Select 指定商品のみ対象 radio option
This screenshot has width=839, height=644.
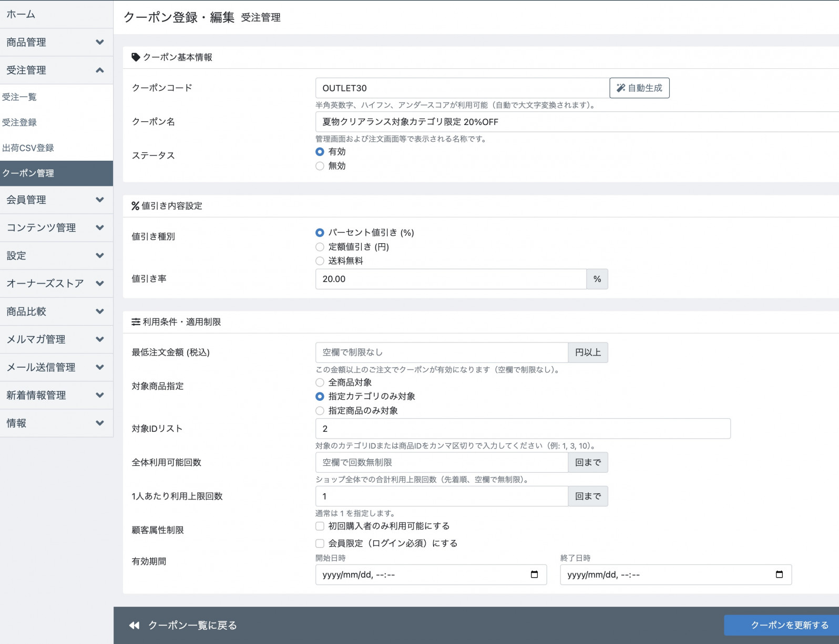(x=320, y=411)
